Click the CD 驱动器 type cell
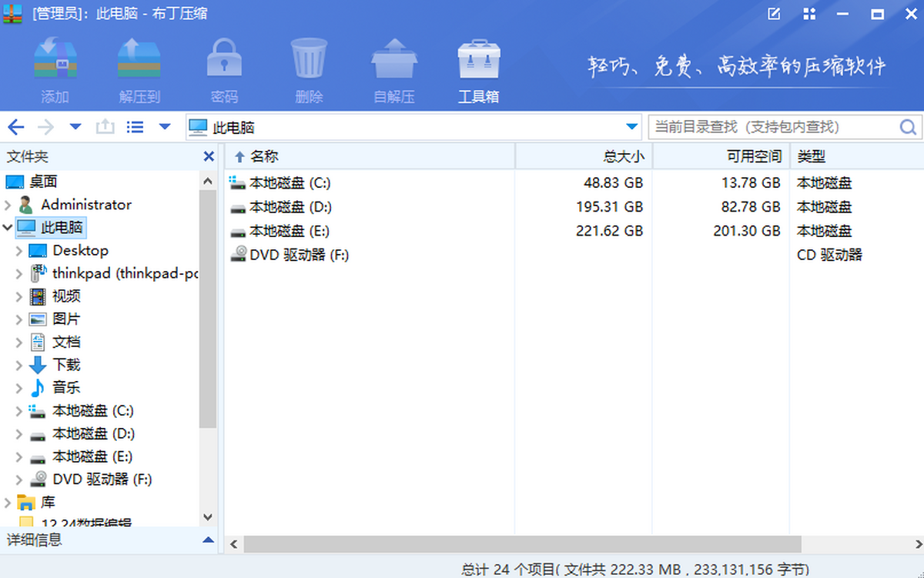 point(830,255)
